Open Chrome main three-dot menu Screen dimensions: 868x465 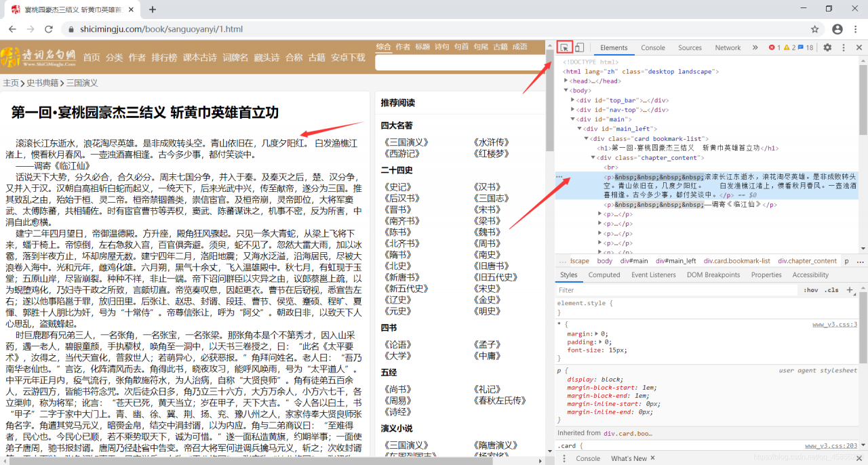[857, 29]
